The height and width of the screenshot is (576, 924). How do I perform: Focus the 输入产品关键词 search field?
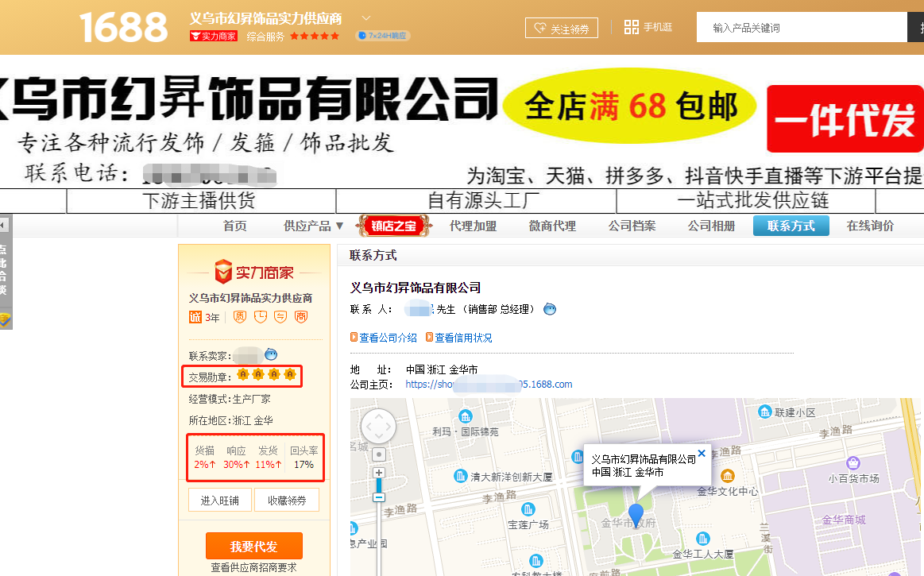click(x=802, y=27)
